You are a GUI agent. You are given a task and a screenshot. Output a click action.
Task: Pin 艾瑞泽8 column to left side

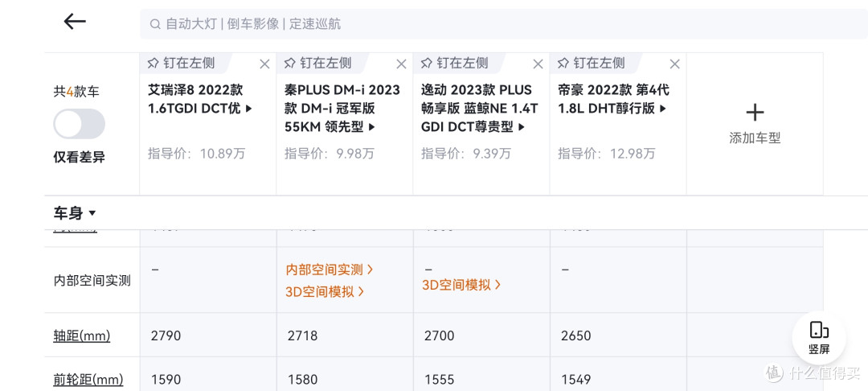click(181, 63)
